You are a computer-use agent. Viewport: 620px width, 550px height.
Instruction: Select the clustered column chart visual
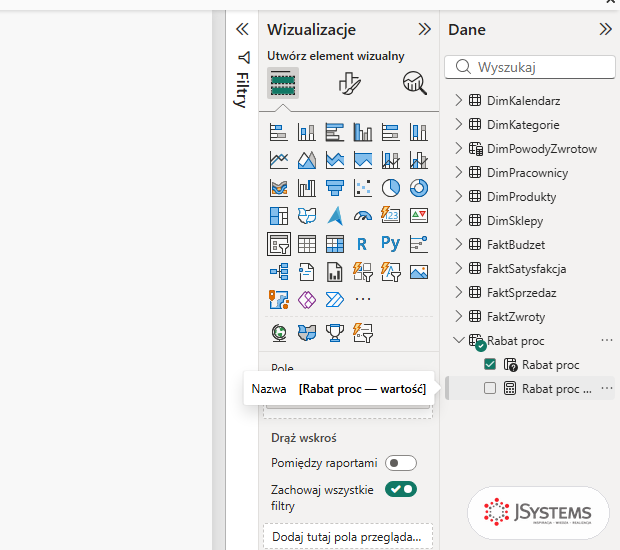363,132
